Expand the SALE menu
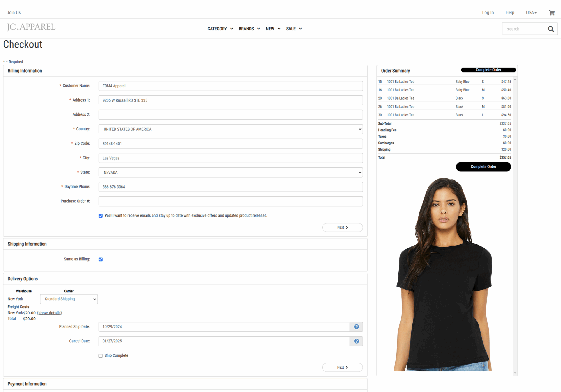This screenshot has height=392, width=561. pos(294,29)
